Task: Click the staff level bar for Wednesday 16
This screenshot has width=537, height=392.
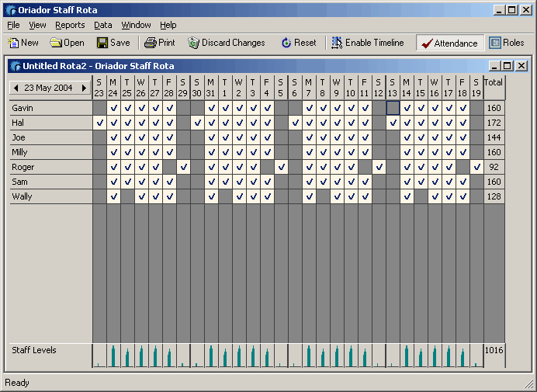Action: coord(435,356)
